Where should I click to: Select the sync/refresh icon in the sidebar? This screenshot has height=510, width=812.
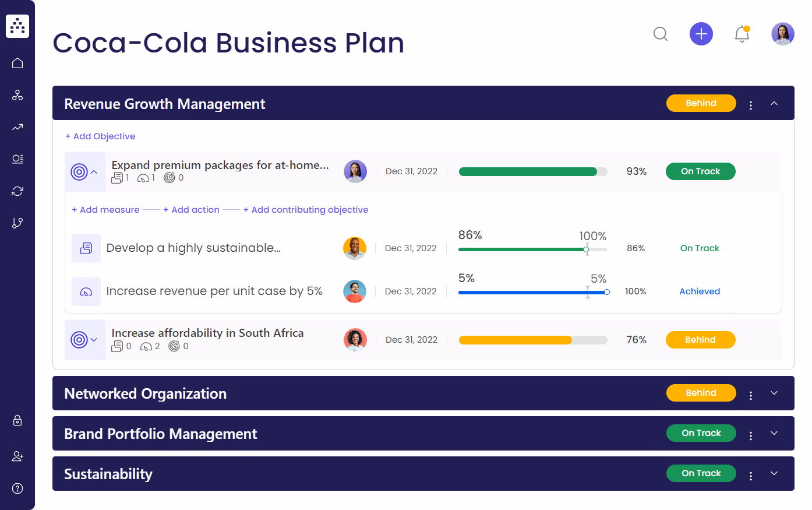[17, 191]
